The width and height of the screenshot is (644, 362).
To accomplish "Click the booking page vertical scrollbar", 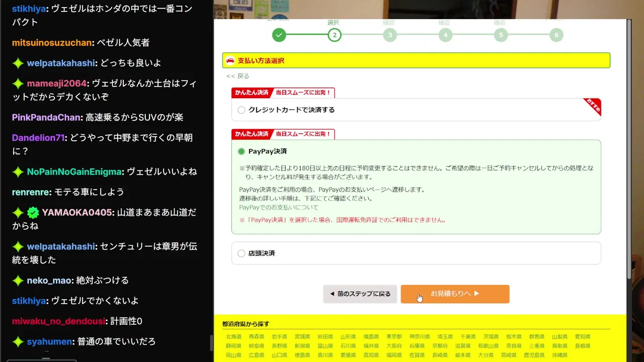I will click(x=629, y=150).
